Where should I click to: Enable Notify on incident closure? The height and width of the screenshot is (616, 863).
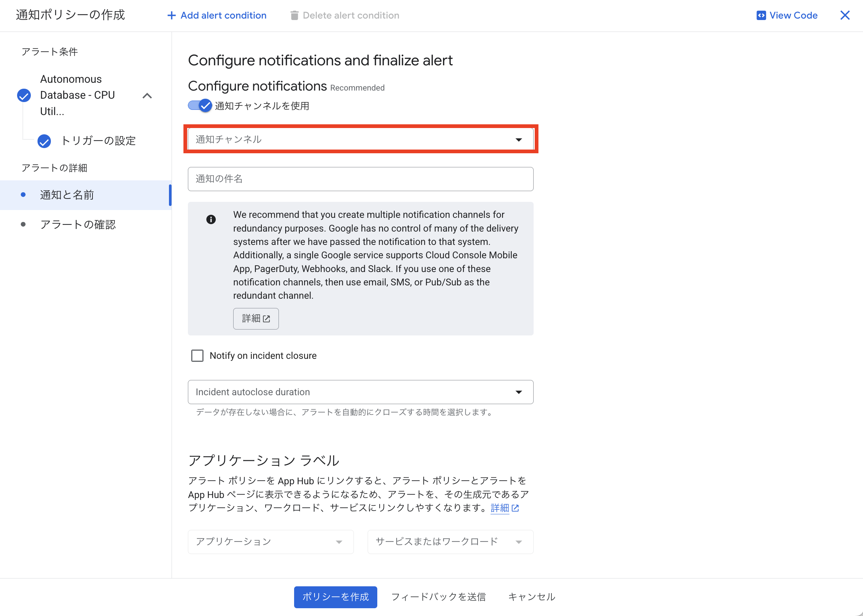click(x=197, y=355)
